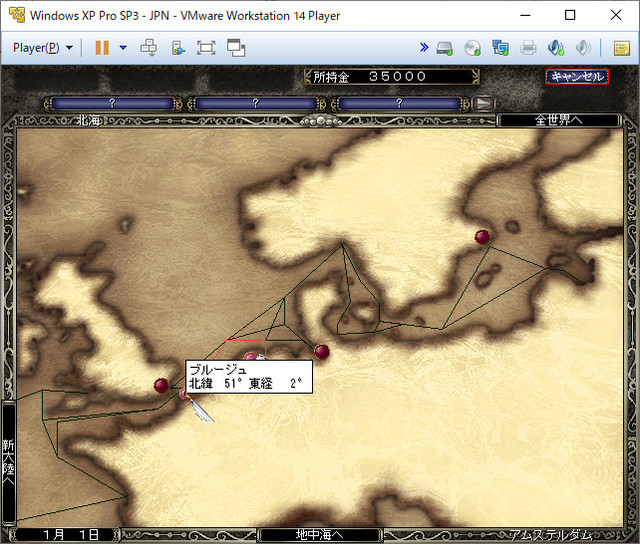Expand the power options dropdown arrow

point(123,48)
